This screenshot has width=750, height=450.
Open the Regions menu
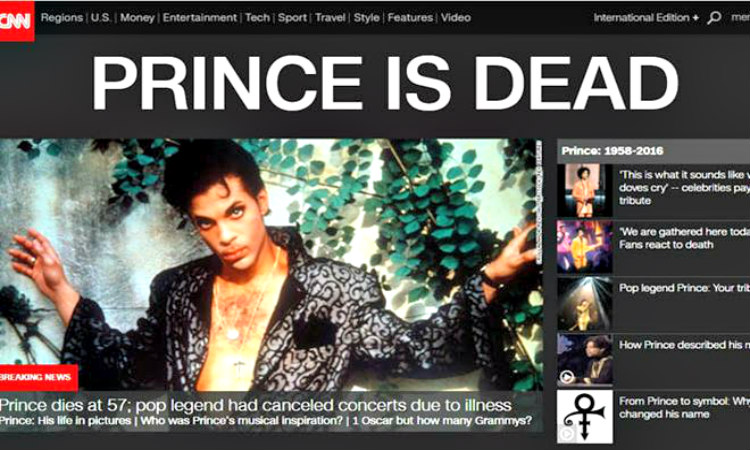[x=62, y=18]
